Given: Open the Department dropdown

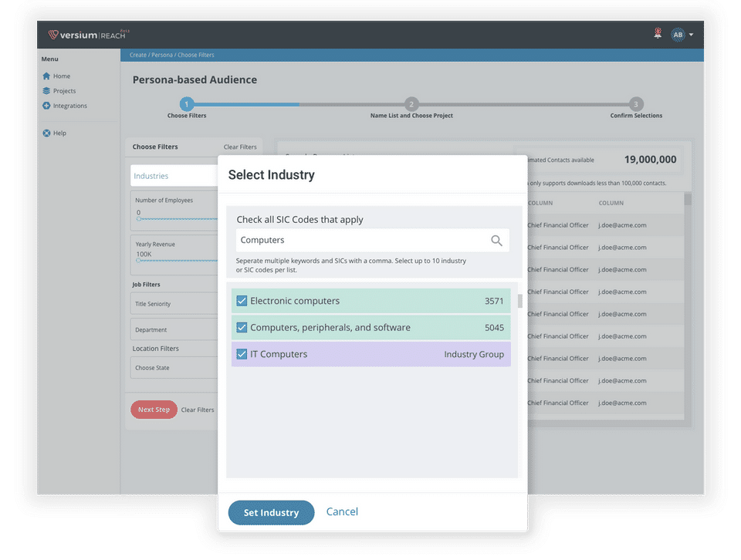Looking at the screenshot, I should tap(174, 329).
